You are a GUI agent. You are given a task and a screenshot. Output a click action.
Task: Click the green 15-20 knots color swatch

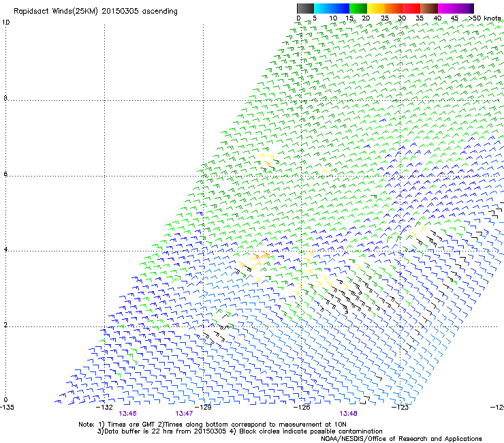tap(358, 8)
